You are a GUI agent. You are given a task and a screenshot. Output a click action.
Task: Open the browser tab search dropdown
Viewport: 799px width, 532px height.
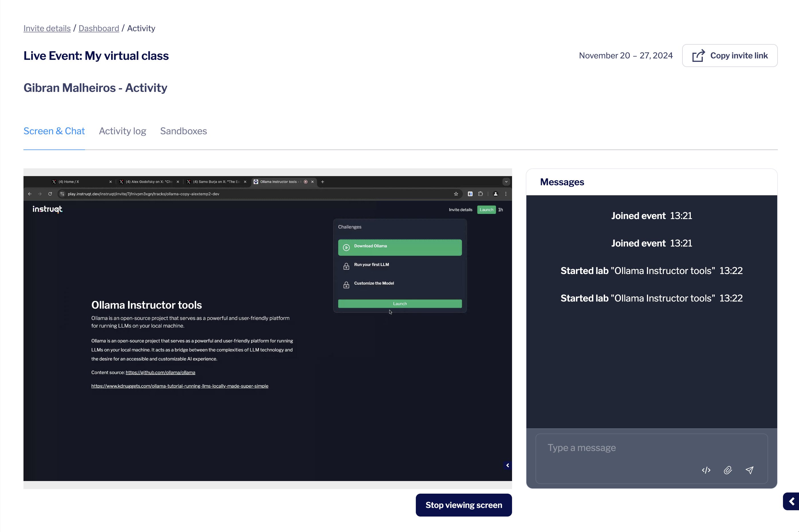pyautogui.click(x=506, y=182)
